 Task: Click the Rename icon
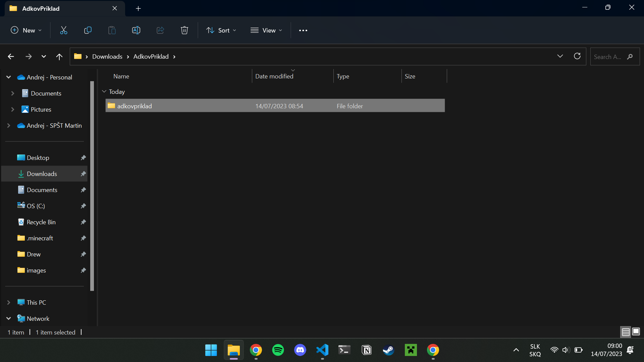[136, 30]
